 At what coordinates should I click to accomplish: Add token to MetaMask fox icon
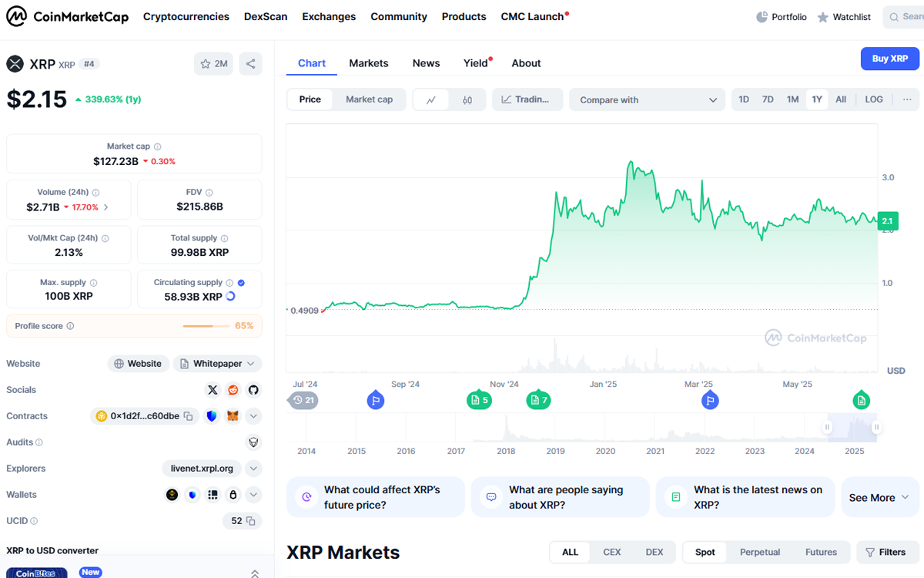click(x=232, y=416)
